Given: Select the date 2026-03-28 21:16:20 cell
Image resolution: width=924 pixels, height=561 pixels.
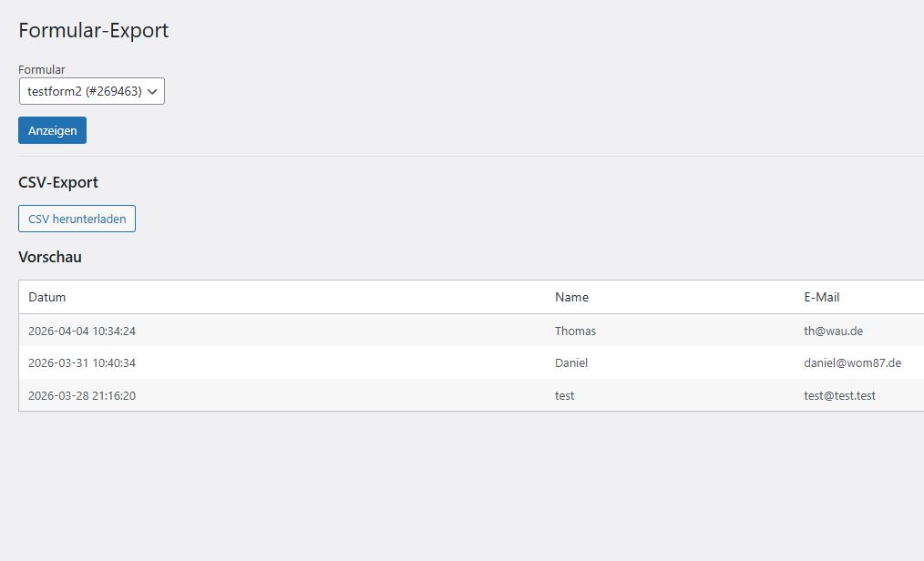Looking at the screenshot, I should 82,395.
